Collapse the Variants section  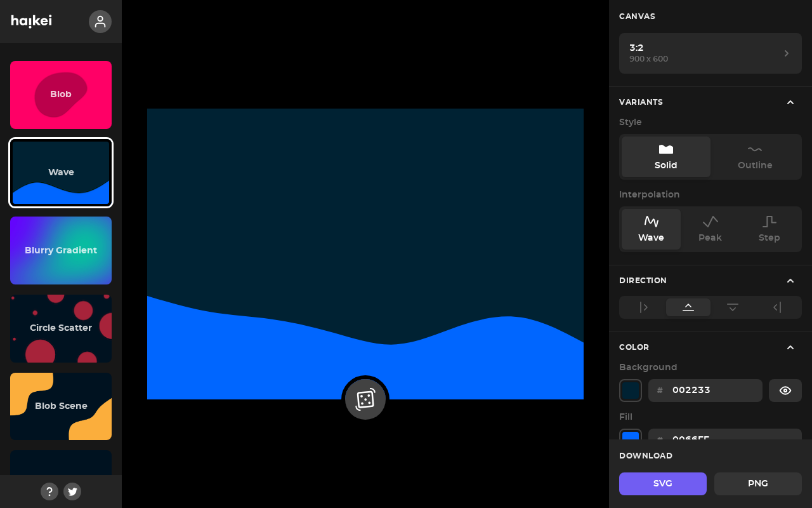[790, 102]
